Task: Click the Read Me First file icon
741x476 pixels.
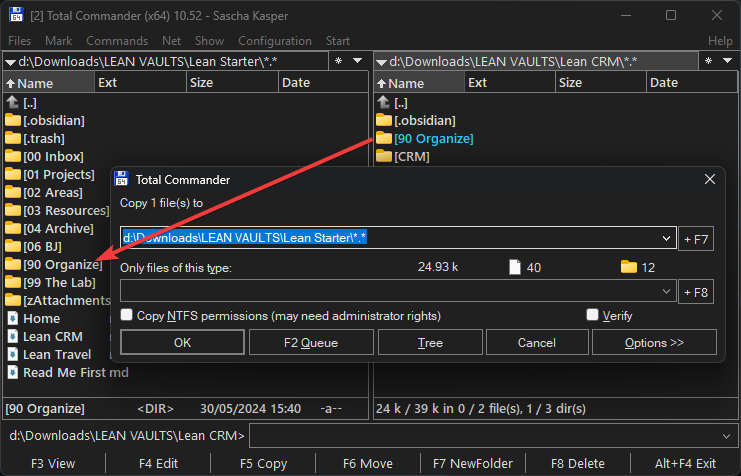Action: click(x=13, y=372)
